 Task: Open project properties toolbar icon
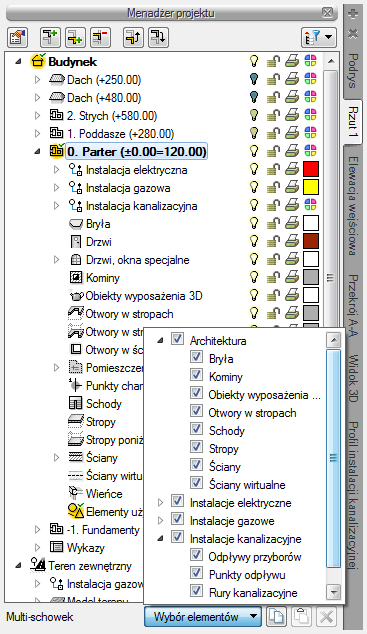(17, 38)
